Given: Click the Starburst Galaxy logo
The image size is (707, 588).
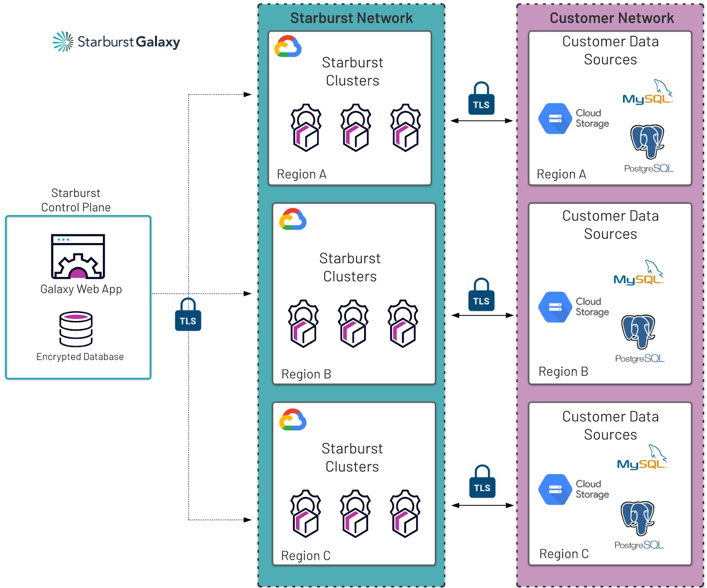Looking at the screenshot, I should [x=116, y=42].
